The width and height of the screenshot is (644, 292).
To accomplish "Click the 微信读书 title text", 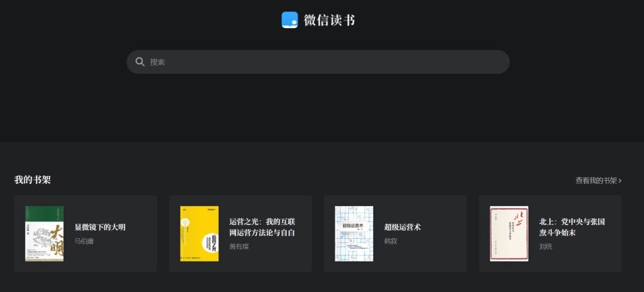I will [329, 20].
